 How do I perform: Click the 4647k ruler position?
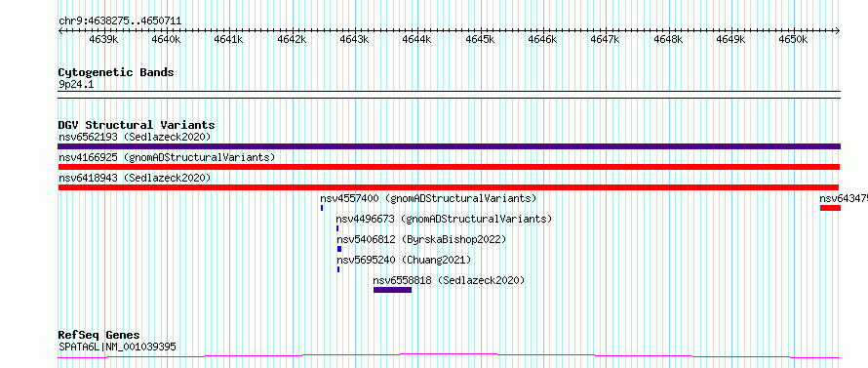pos(606,40)
